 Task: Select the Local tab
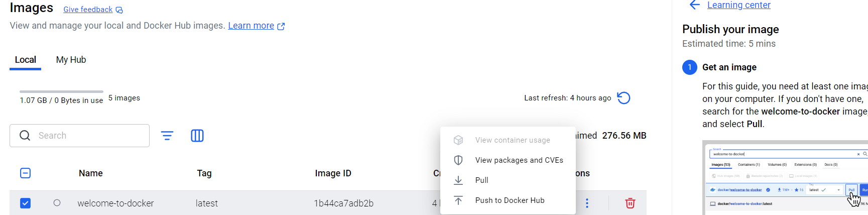coord(26,60)
